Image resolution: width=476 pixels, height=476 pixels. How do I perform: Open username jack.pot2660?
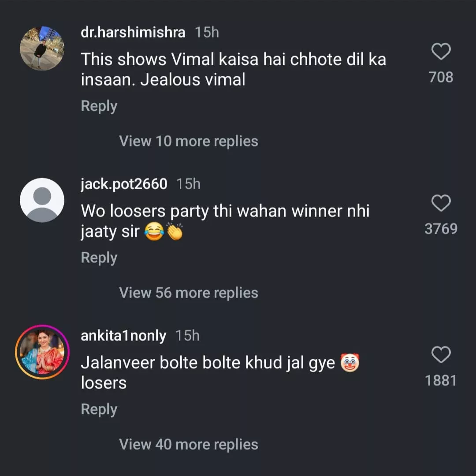[124, 184]
